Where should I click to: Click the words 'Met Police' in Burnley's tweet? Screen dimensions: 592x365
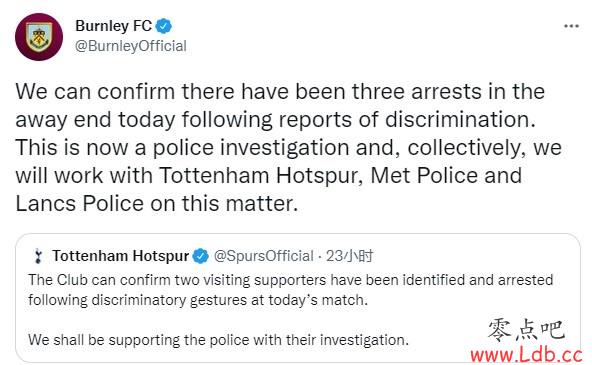(x=424, y=176)
